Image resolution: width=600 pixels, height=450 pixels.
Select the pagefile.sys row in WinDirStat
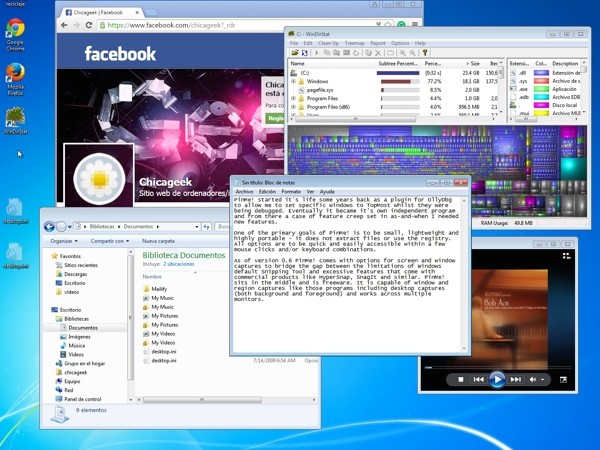click(394, 90)
